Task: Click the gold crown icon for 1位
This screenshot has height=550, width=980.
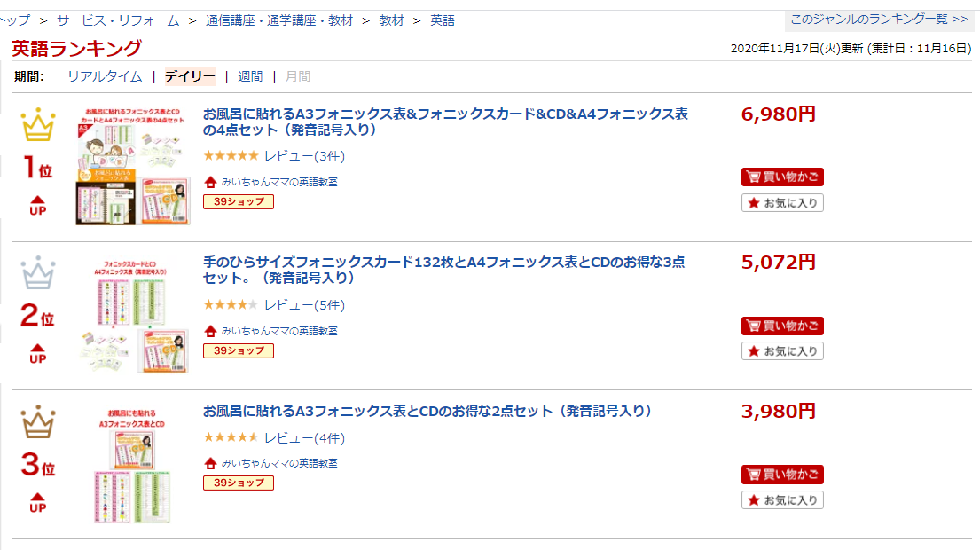Action: pos(38,124)
